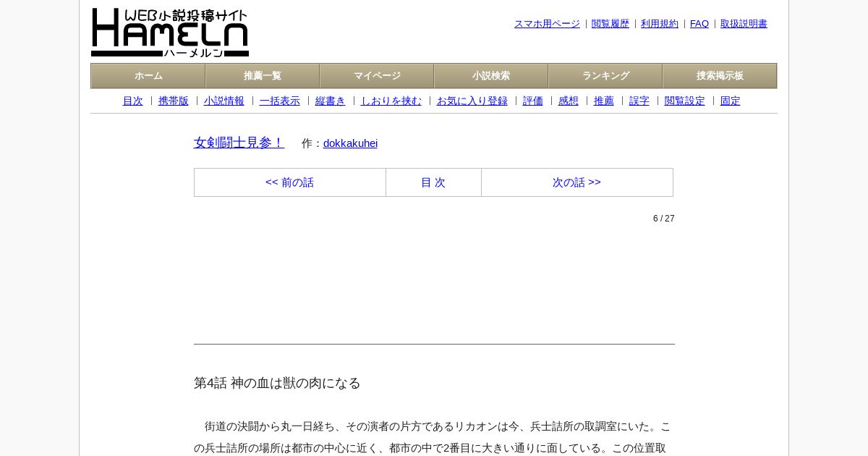Click しおりを挟む to bookmark
This screenshot has height=456, width=868.
point(391,101)
